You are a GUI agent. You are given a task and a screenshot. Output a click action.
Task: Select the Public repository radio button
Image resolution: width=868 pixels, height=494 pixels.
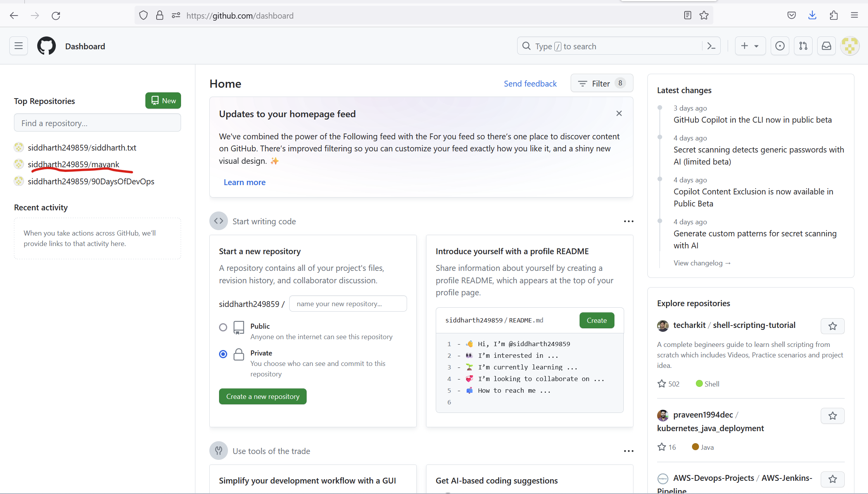tap(223, 327)
